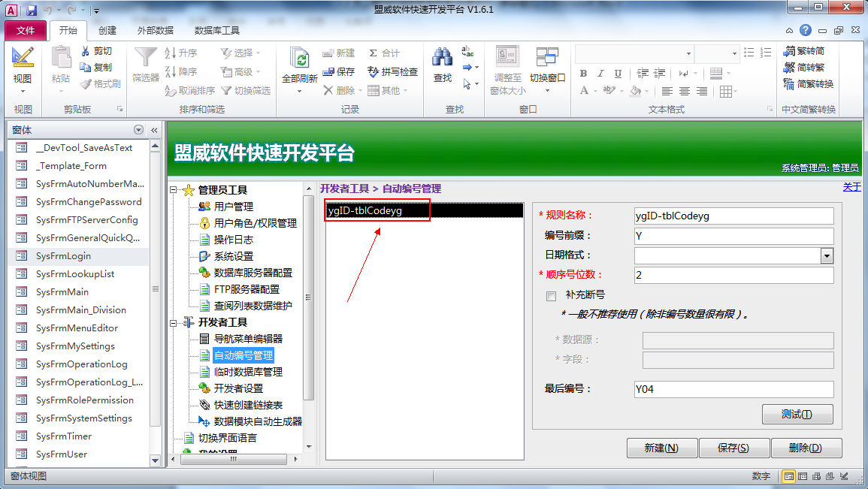Toggle Underline formatting button
Screen dimensions: 868x489
(618, 73)
